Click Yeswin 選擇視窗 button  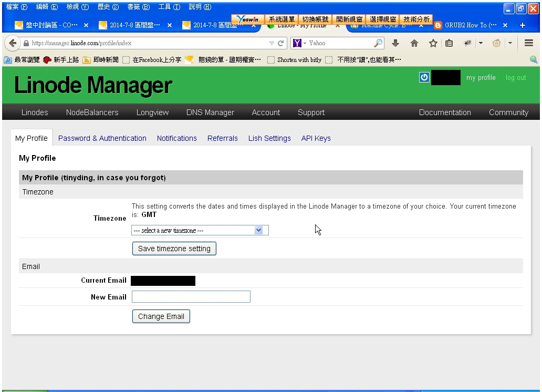tap(383, 19)
